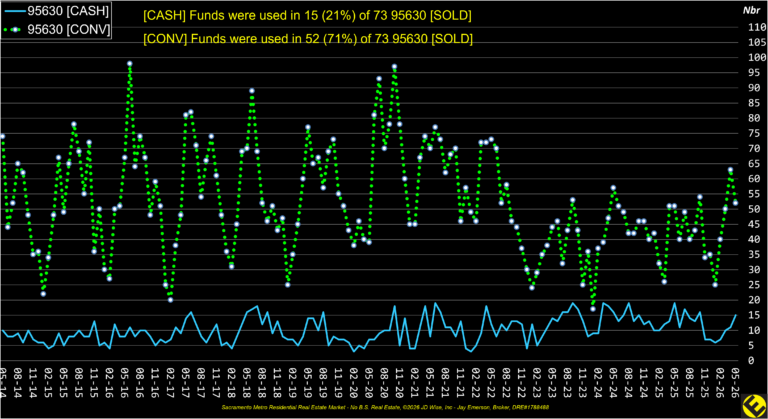768x419 pixels.
Task: Click the 55 y-axis label
Action: (754, 194)
